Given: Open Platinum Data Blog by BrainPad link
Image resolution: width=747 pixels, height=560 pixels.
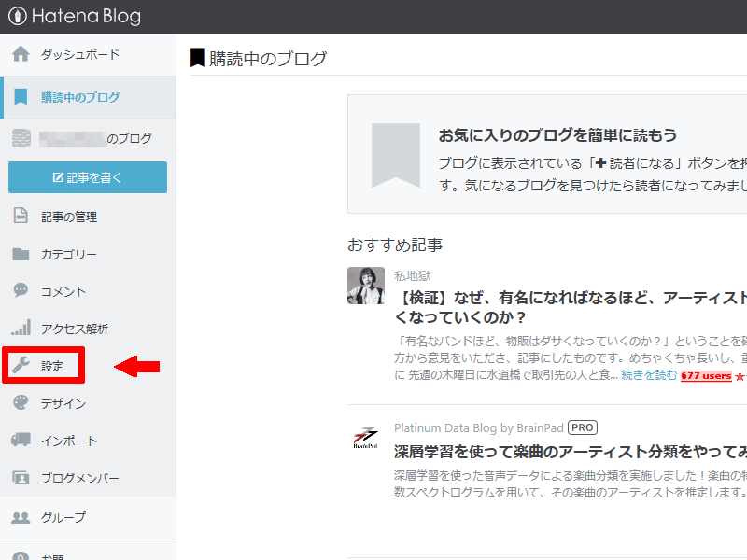Looking at the screenshot, I should (479, 428).
